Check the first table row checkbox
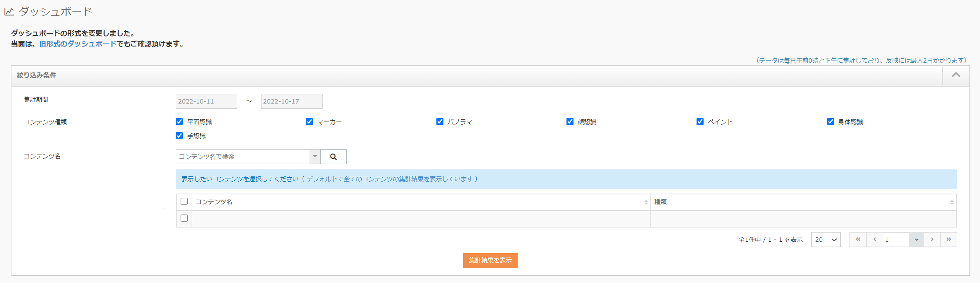 184,218
